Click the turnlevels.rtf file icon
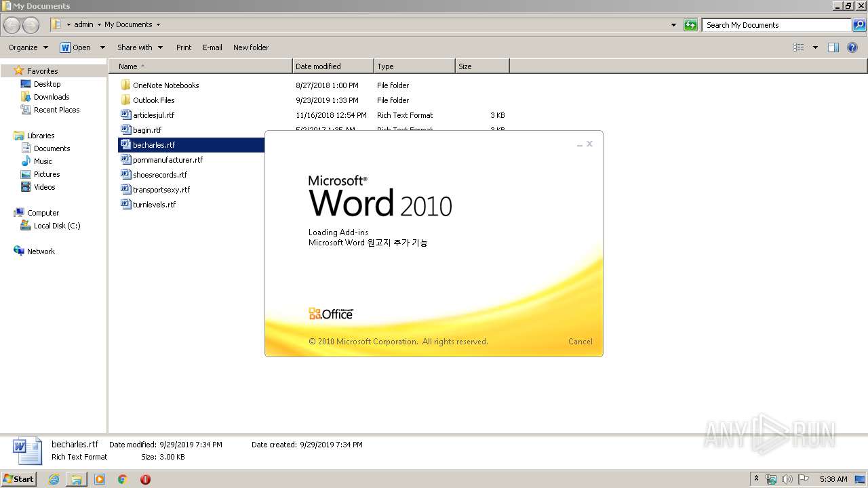Screen dimensions: 868x488 [125, 205]
